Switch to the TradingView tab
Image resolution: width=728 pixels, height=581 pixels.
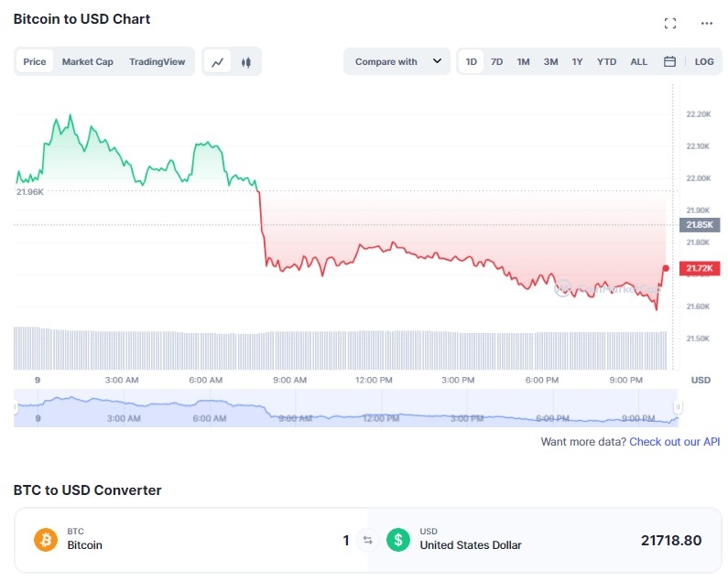(157, 61)
